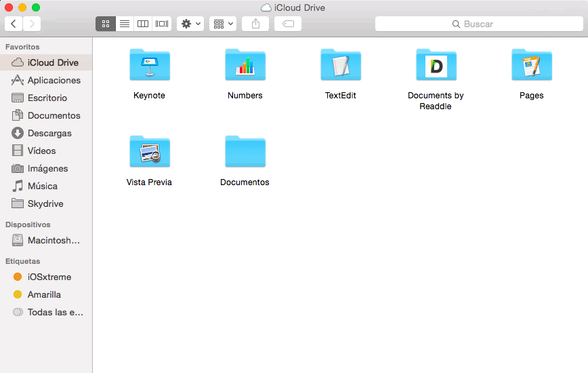Zoom the window with green button
Screen dimensions: 588x373
pyautogui.click(x=36, y=7)
